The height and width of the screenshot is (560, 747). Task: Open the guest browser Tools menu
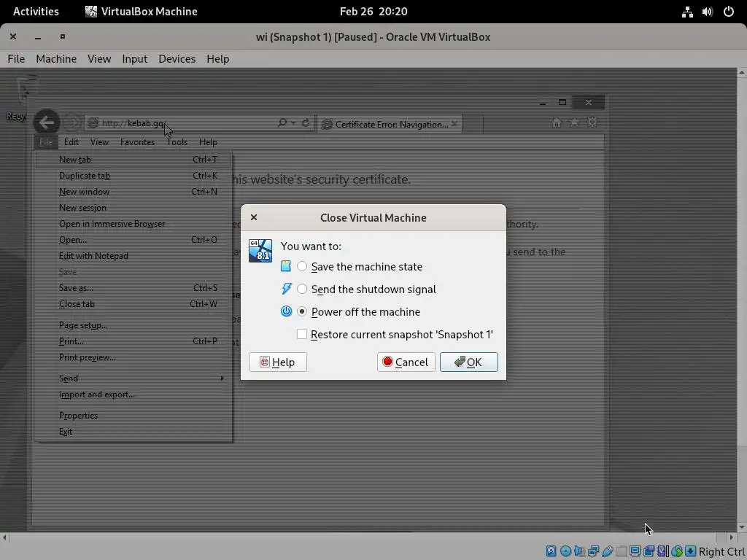click(x=177, y=142)
